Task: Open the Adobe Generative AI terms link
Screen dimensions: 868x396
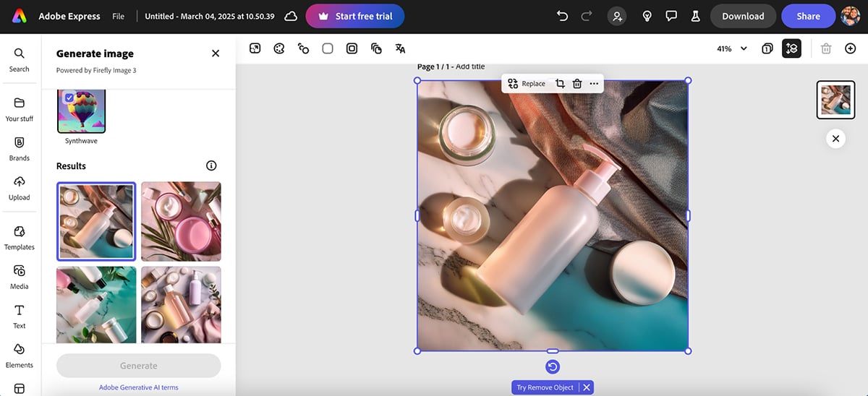Action: point(138,387)
